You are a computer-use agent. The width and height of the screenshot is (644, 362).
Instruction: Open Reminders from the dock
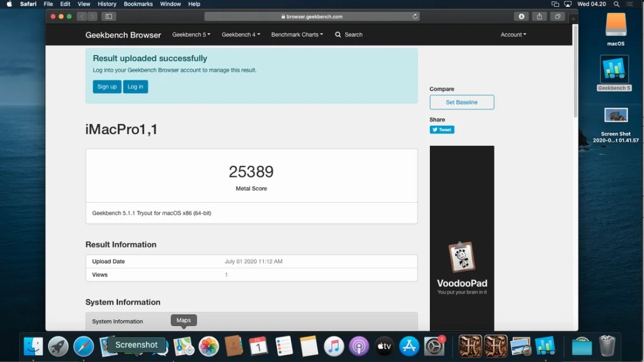[284, 346]
